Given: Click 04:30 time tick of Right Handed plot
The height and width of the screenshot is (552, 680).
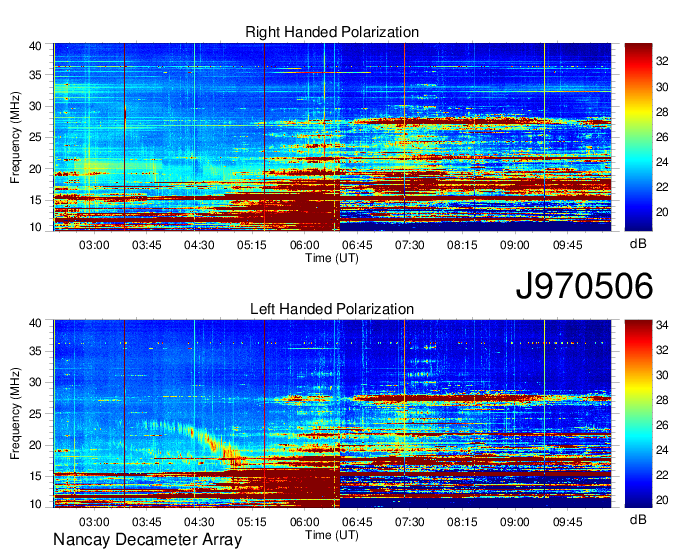Looking at the screenshot, I should click(x=199, y=245).
